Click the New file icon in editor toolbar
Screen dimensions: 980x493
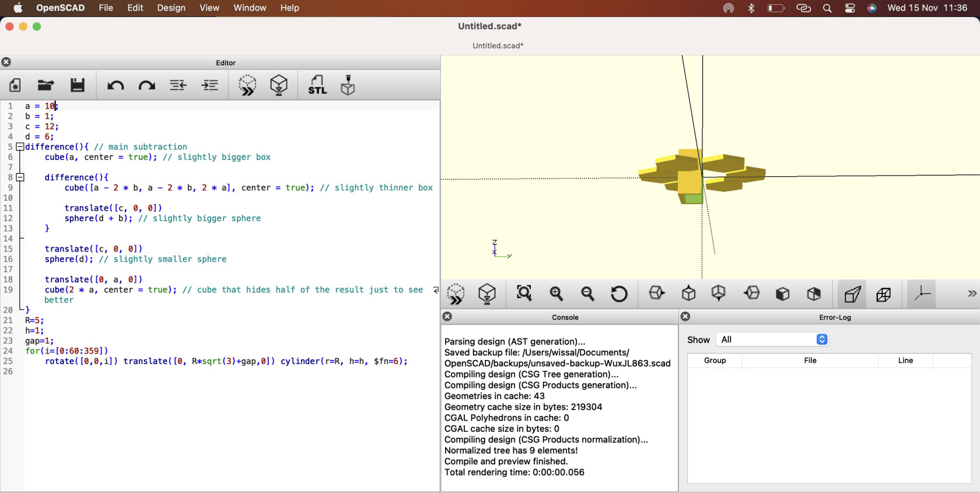click(15, 86)
